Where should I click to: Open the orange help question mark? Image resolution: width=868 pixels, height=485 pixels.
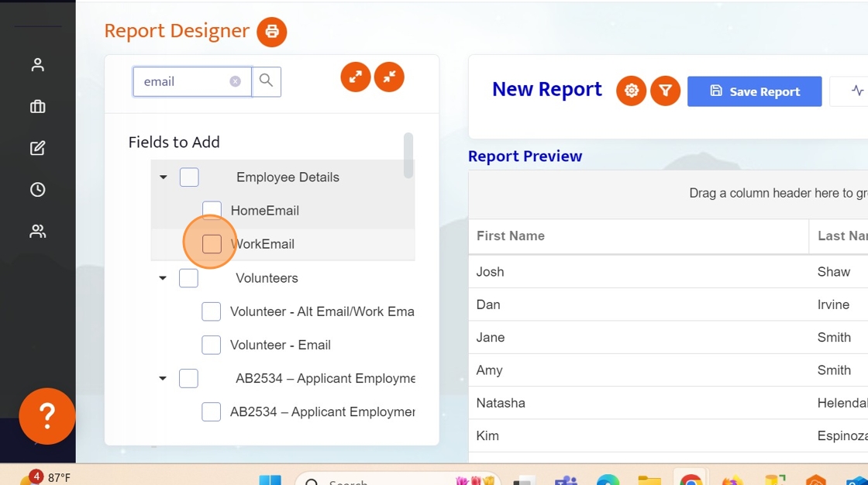pos(47,416)
